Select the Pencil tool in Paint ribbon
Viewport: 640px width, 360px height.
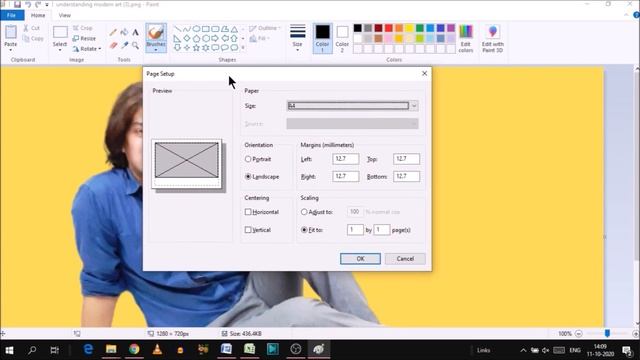click(x=113, y=32)
